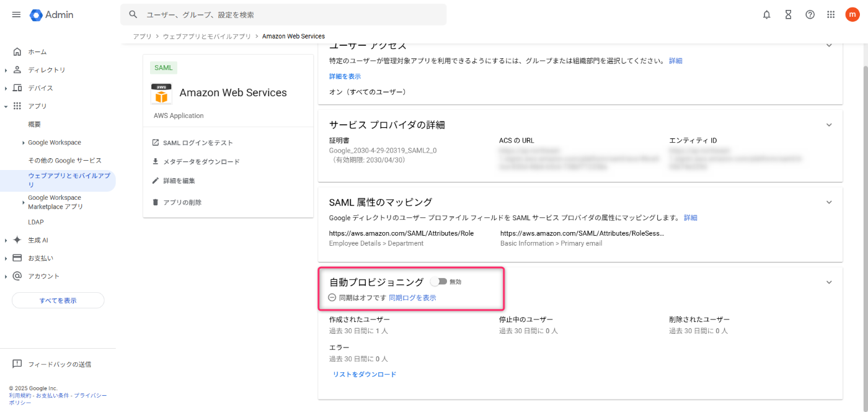This screenshot has height=412, width=868.
Task: Open その他の Google サービス
Action: 64,160
